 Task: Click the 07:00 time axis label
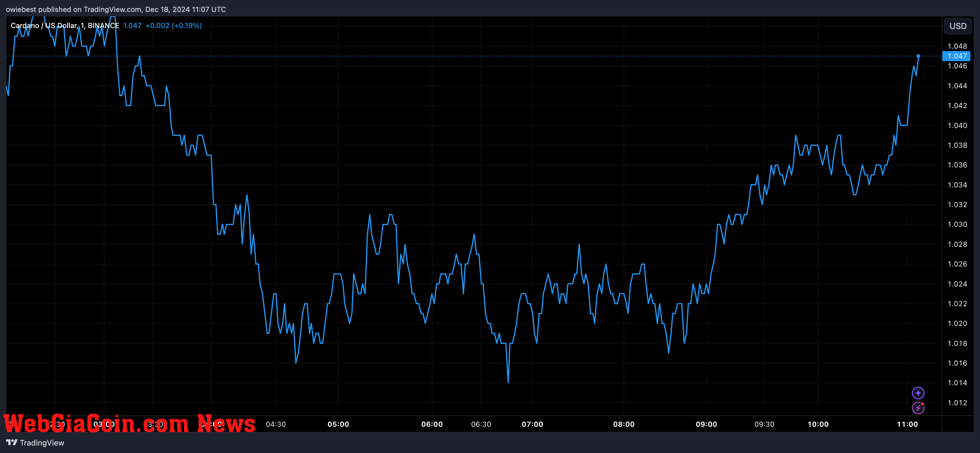coord(532,424)
